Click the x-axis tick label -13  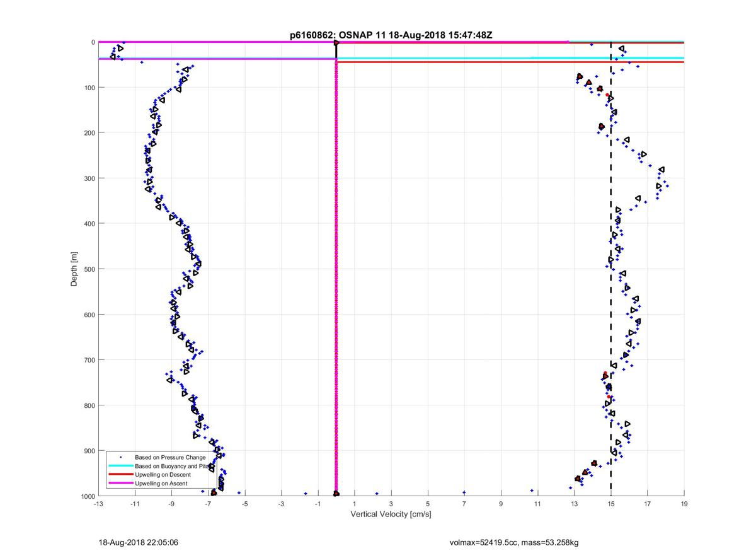[98, 504]
